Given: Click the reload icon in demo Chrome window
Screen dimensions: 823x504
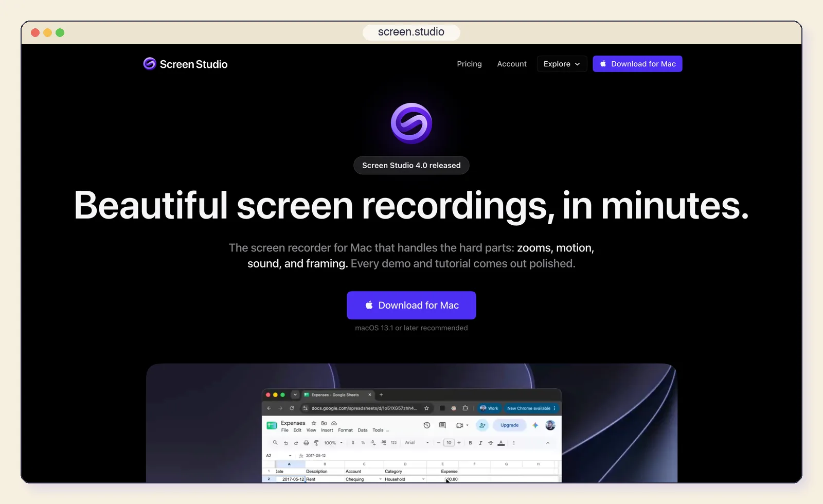Looking at the screenshot, I should [x=292, y=408].
